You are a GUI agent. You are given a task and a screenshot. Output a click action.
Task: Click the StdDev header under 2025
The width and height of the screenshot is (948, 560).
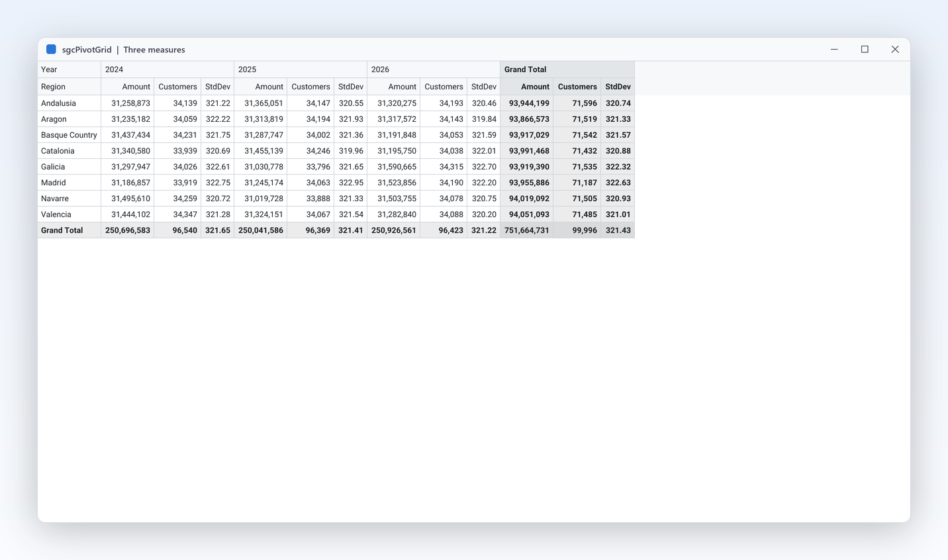(x=351, y=87)
